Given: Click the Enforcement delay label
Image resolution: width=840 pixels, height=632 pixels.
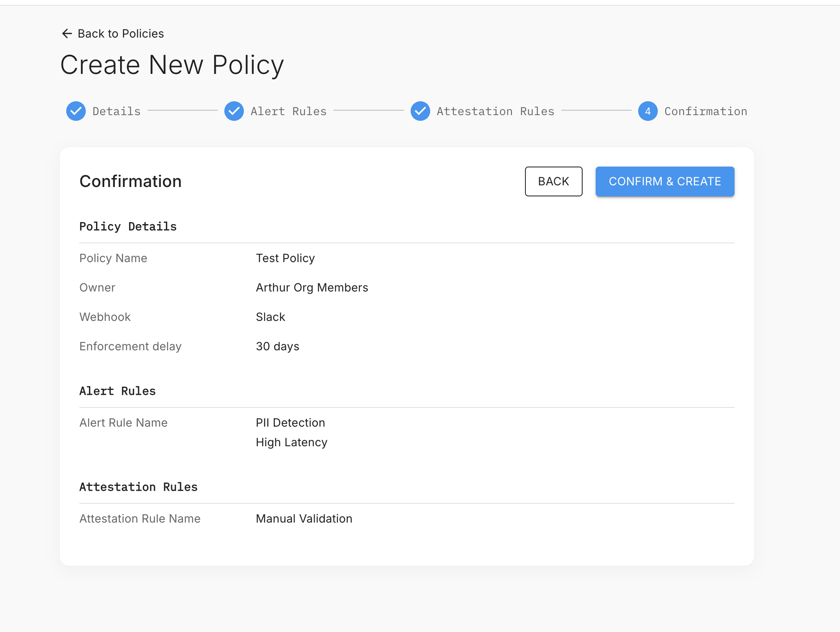Looking at the screenshot, I should (130, 346).
